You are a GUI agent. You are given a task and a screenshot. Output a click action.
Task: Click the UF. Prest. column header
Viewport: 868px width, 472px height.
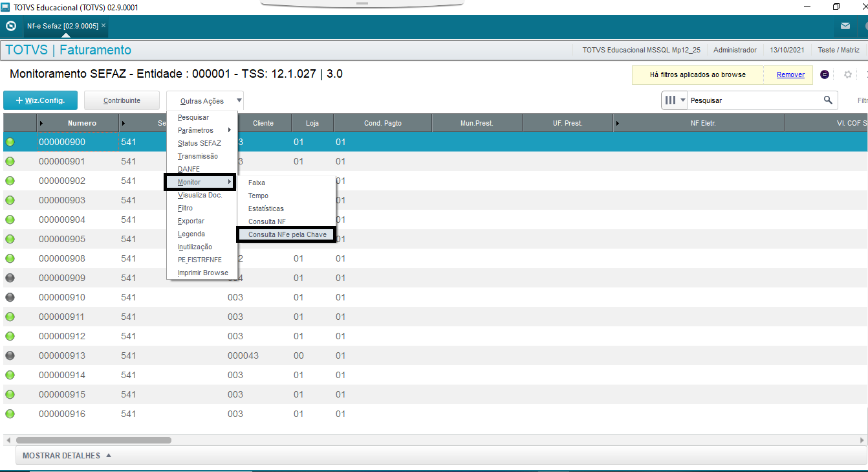click(567, 123)
